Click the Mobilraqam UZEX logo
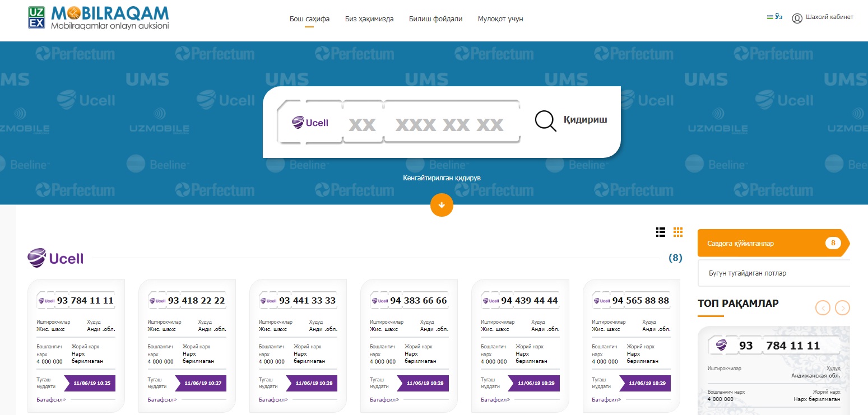The width and height of the screenshot is (868, 415). (98, 18)
